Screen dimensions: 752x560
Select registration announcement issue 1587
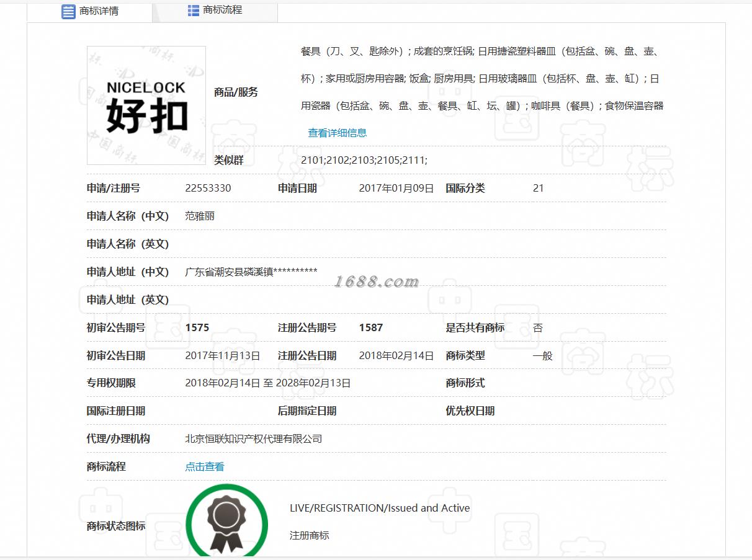click(371, 328)
